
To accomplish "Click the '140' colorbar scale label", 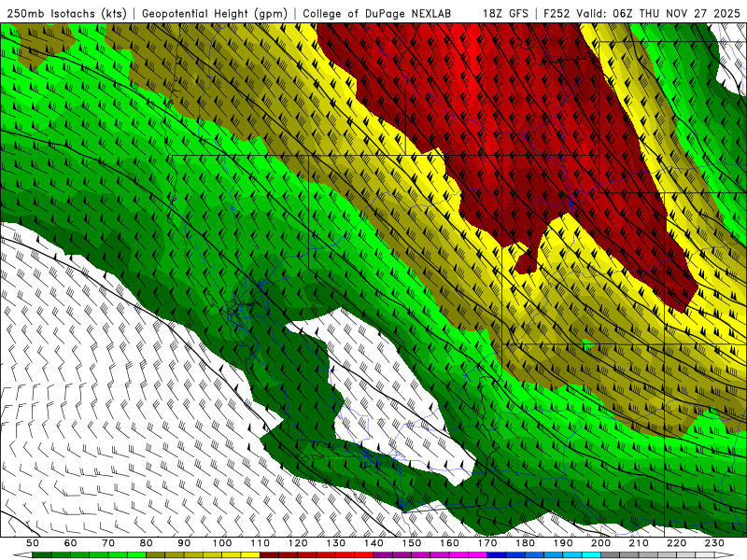I will [374, 543].
